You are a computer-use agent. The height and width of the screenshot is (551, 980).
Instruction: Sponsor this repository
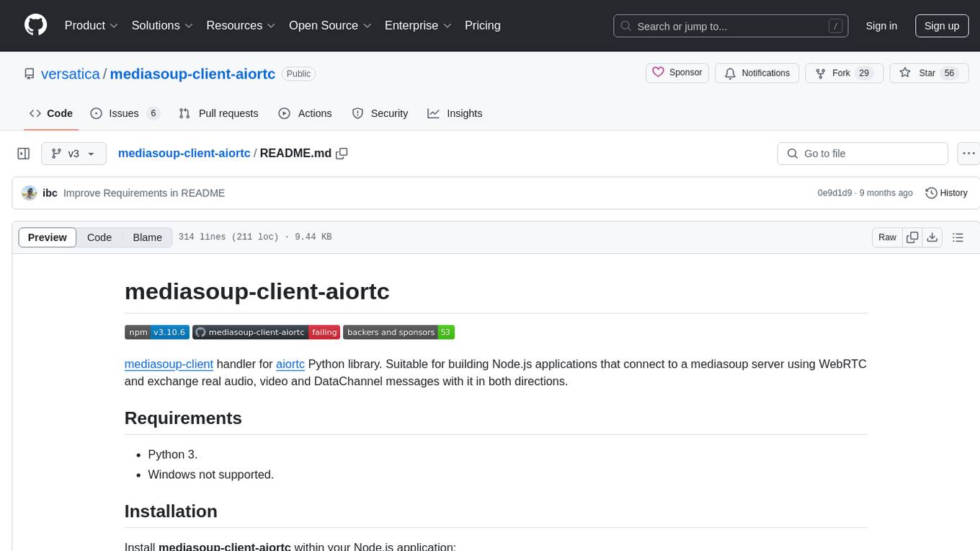(677, 73)
